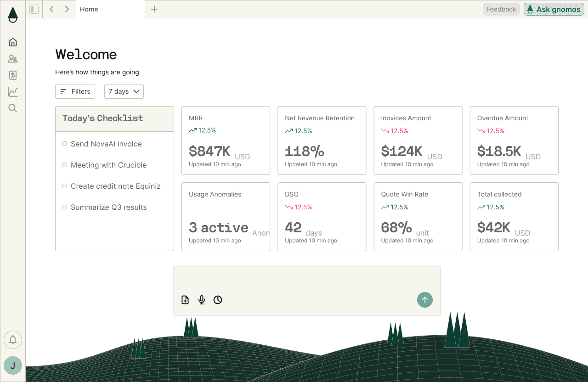Click the 'Ask gnomos' button
Viewport: 588px width, 382px height.
pyautogui.click(x=554, y=9)
